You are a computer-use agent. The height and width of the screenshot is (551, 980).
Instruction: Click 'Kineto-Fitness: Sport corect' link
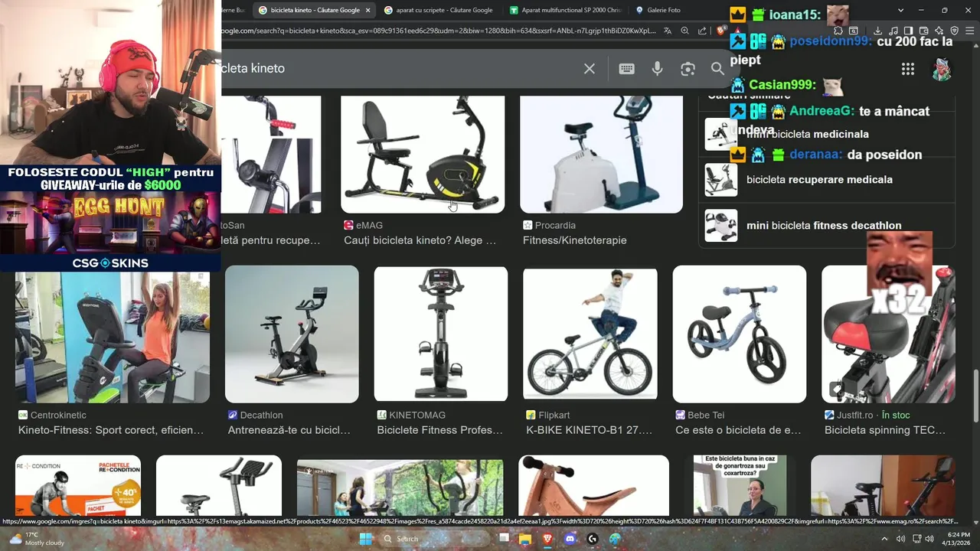coord(111,430)
